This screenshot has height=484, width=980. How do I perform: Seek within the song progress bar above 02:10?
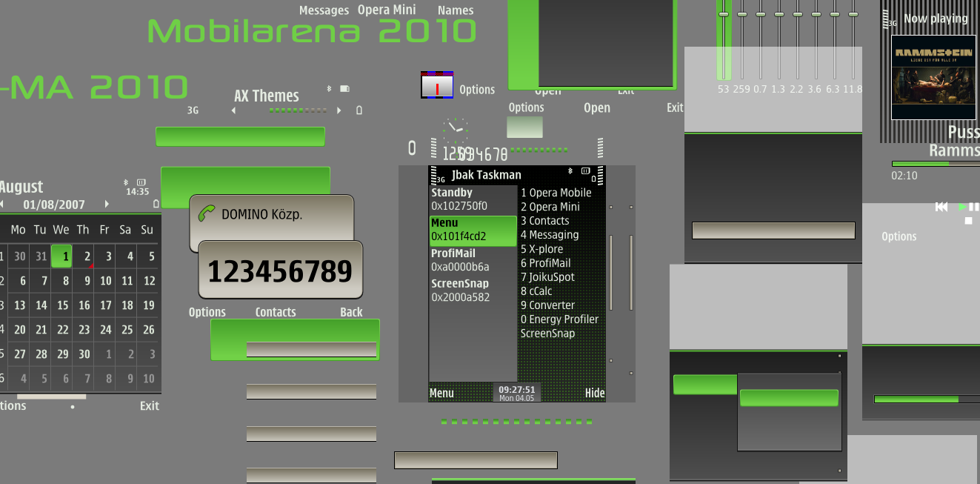point(936,164)
